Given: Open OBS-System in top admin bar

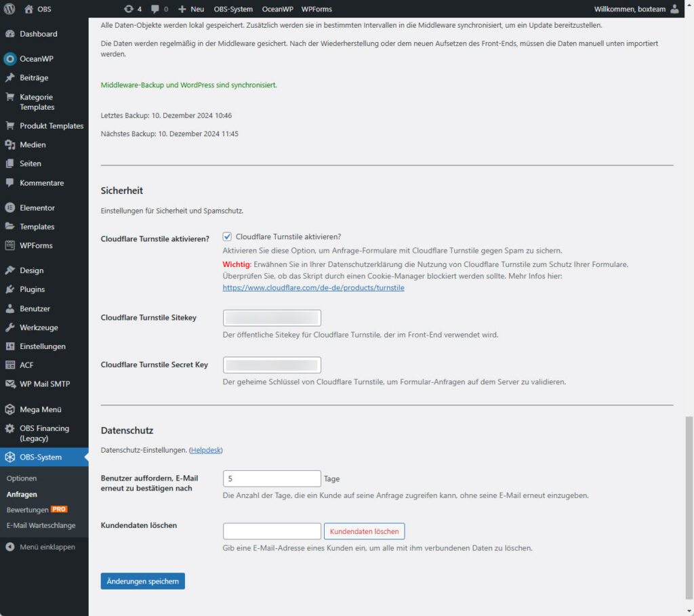Looking at the screenshot, I should point(233,9).
